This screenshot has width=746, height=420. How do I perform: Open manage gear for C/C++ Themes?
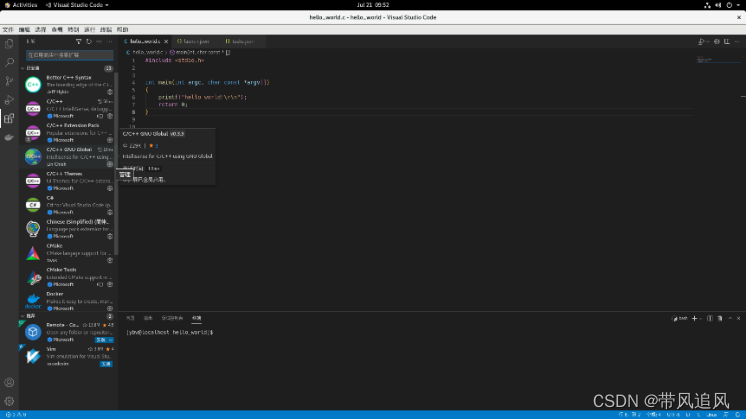click(x=110, y=188)
